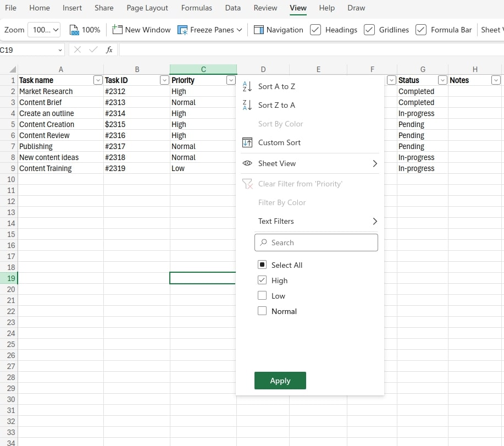The width and height of the screenshot is (504, 446).
Task: Choose Custom Sort menu entry
Action: (x=311, y=142)
